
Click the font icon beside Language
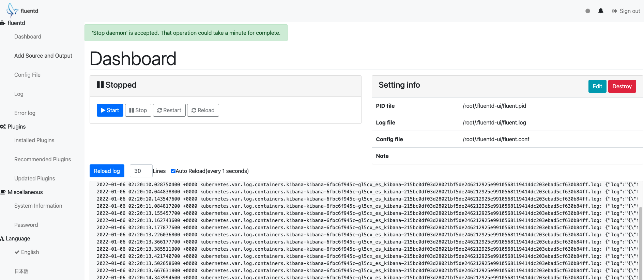2,238
